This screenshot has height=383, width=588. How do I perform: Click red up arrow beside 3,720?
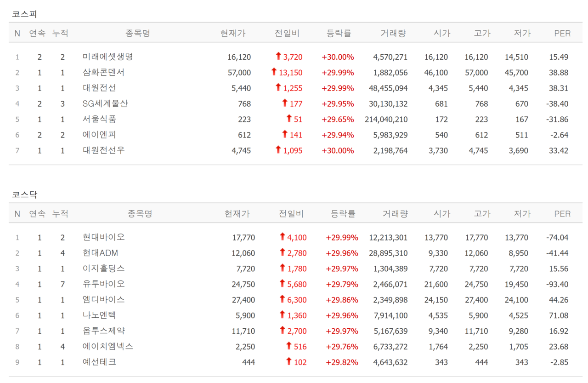(278, 56)
